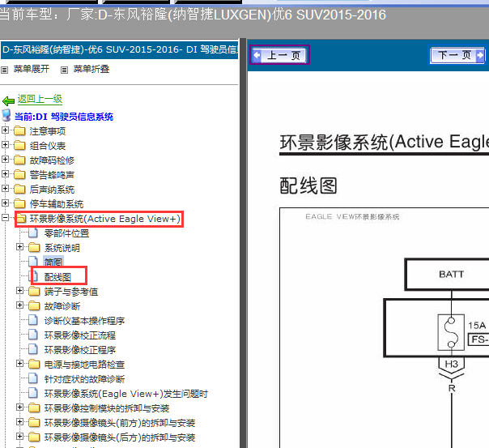Click the computer icon next to 当前:DI

pos(6,115)
